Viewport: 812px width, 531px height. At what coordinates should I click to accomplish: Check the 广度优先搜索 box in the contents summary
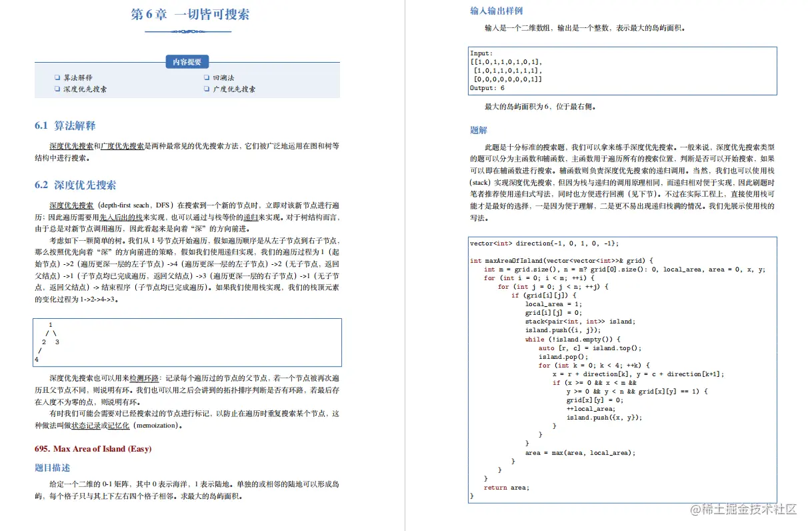(x=207, y=88)
